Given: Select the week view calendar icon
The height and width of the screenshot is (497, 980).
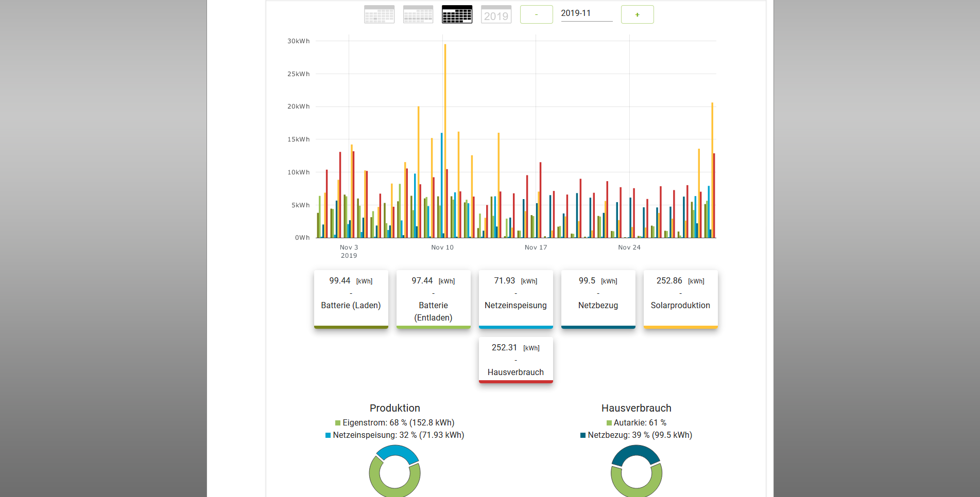Looking at the screenshot, I should [x=418, y=14].
